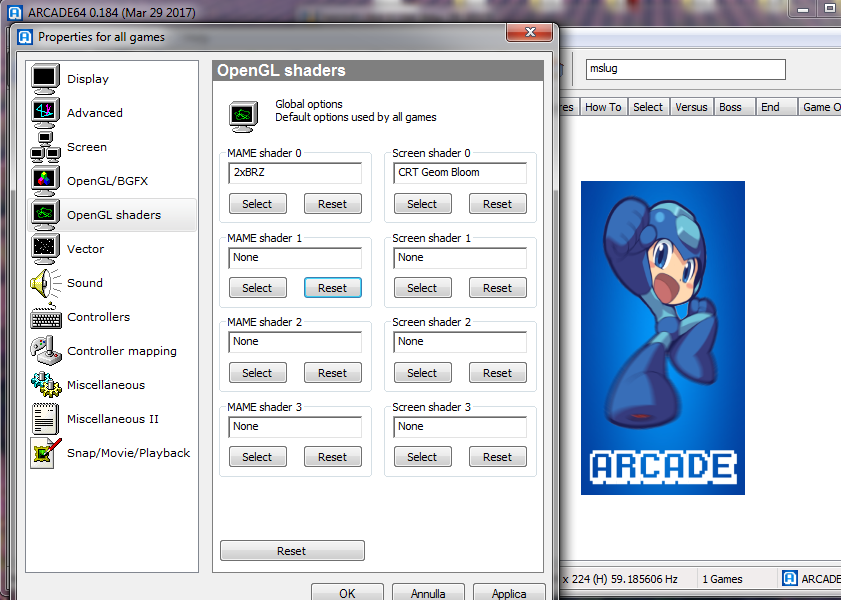The image size is (841, 600).
Task: Reset MAME shader 0
Action: click(x=333, y=204)
